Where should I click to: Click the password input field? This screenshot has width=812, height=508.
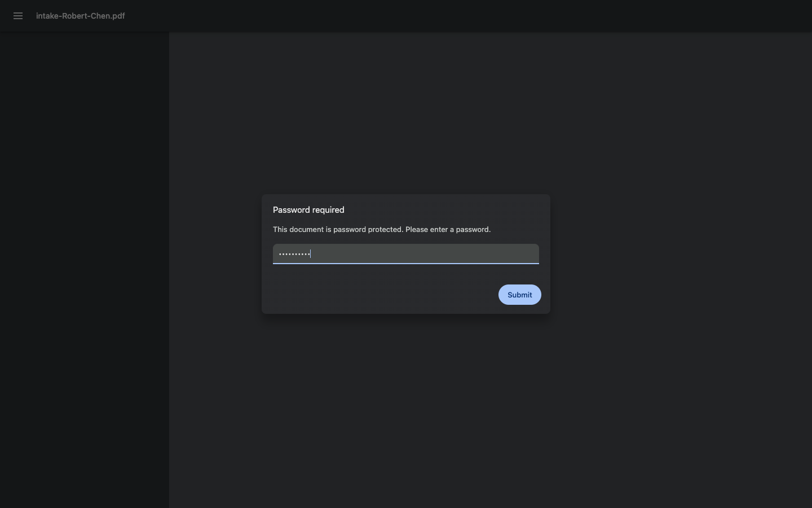pyautogui.click(x=406, y=254)
